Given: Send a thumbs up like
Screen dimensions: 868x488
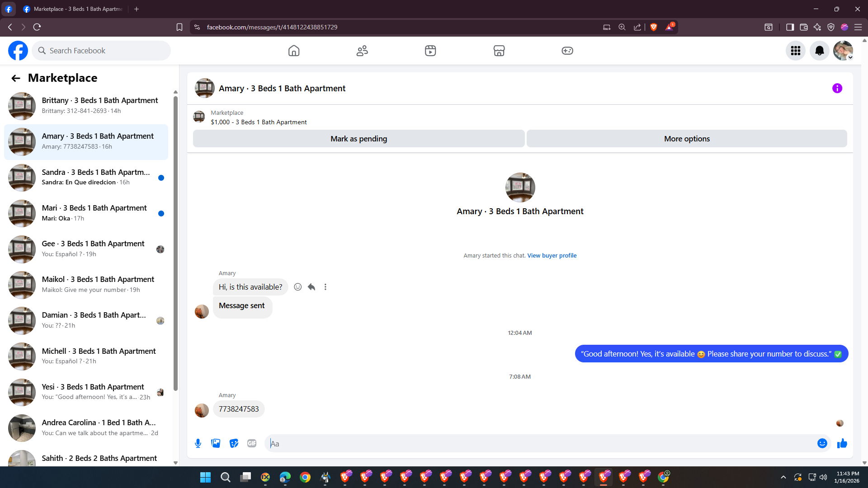Looking at the screenshot, I should coord(842,443).
